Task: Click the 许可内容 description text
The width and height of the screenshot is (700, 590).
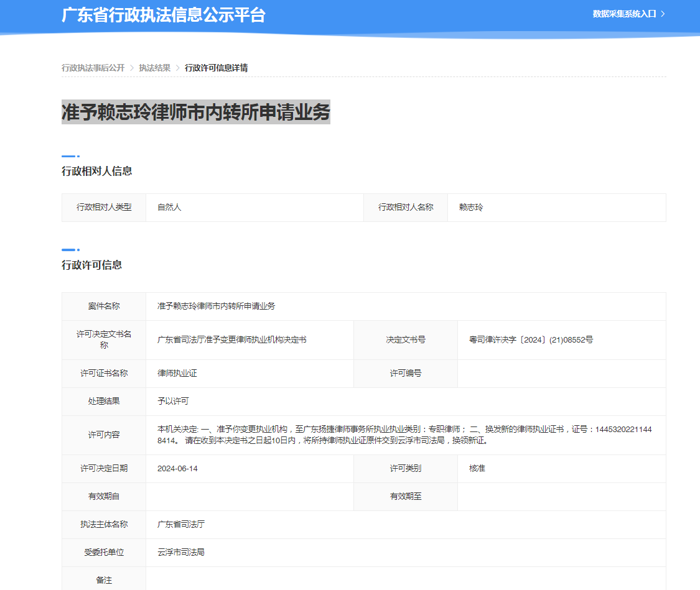Action: tap(404, 435)
